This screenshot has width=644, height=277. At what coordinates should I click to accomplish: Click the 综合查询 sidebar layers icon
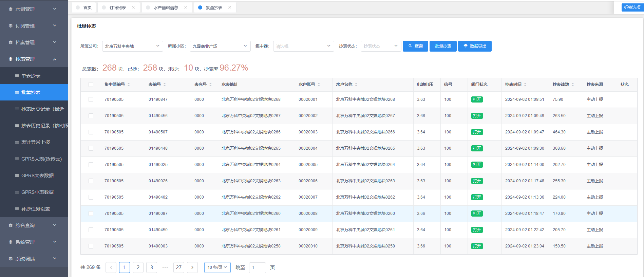tap(11, 225)
